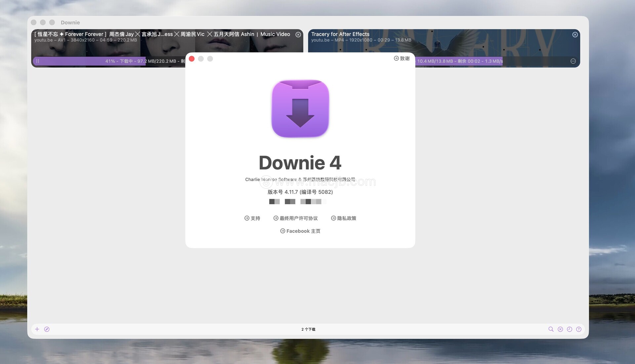
Task: Remove the Forever Forever download with its X icon
Action: pyautogui.click(x=298, y=35)
